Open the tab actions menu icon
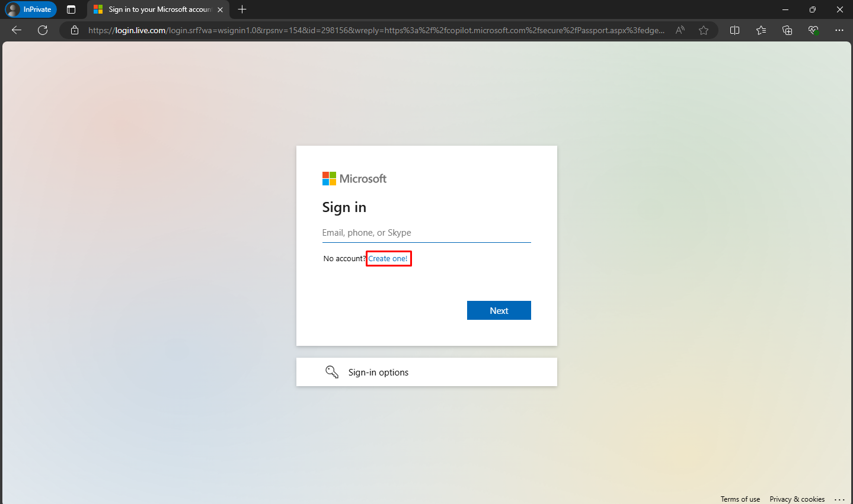 (x=71, y=9)
